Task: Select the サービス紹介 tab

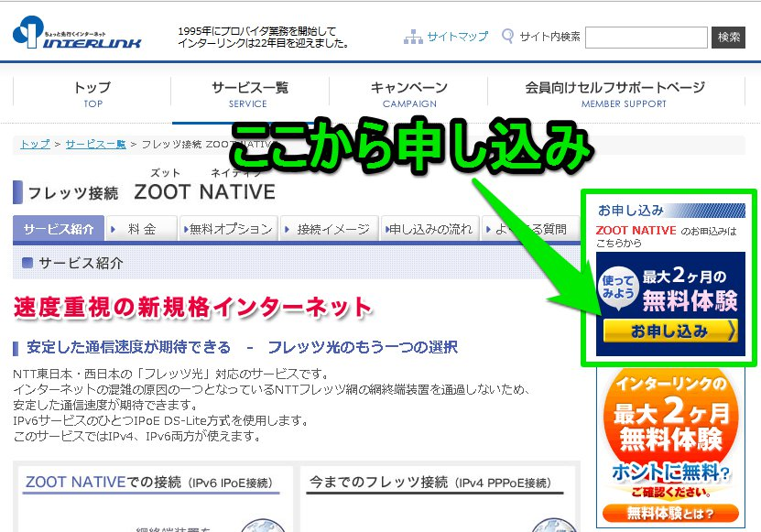Action: 59,229
